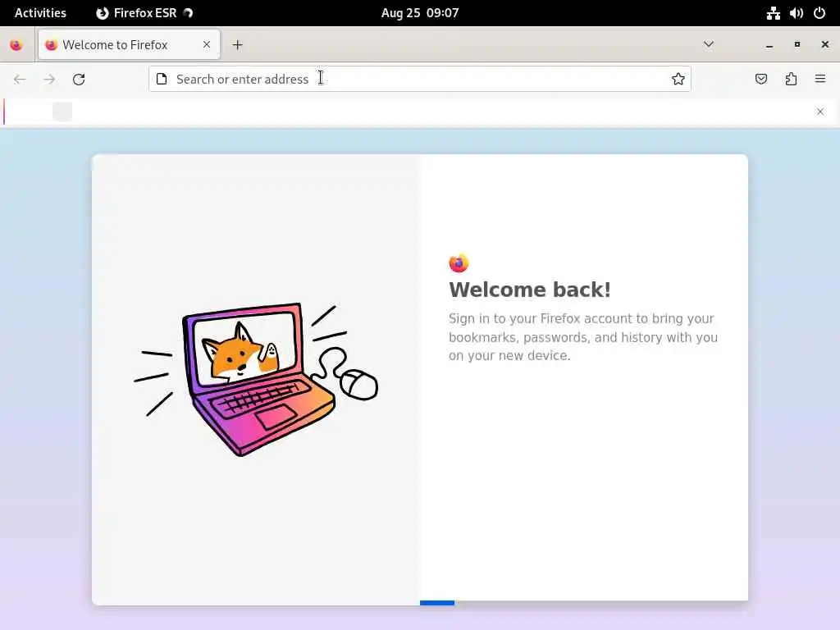Click the network status icon
The image size is (840, 630).
773,13
